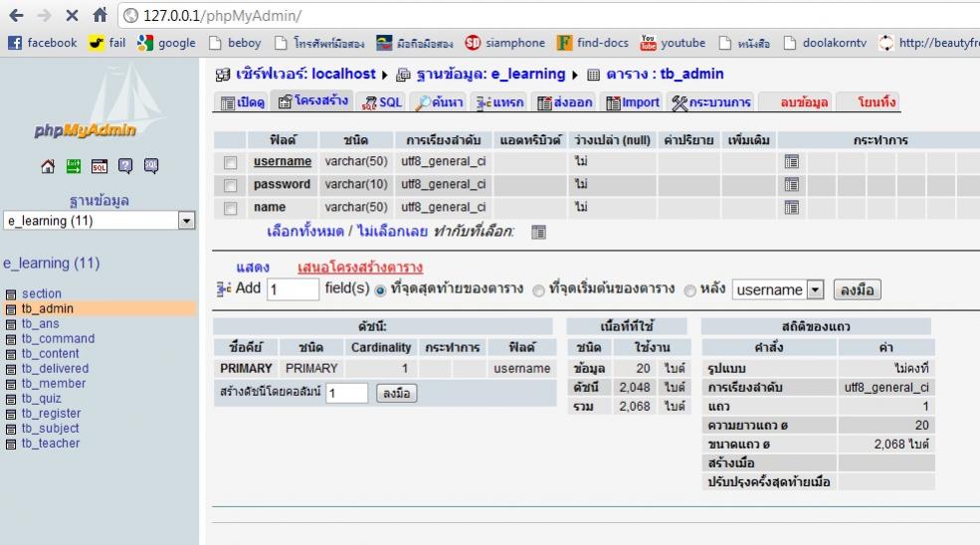Image resolution: width=980 pixels, height=545 pixels.
Task: Click table icon next to section
Action: point(11,294)
